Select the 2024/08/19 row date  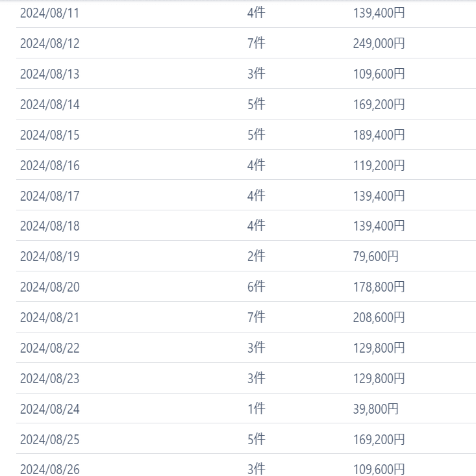49,257
